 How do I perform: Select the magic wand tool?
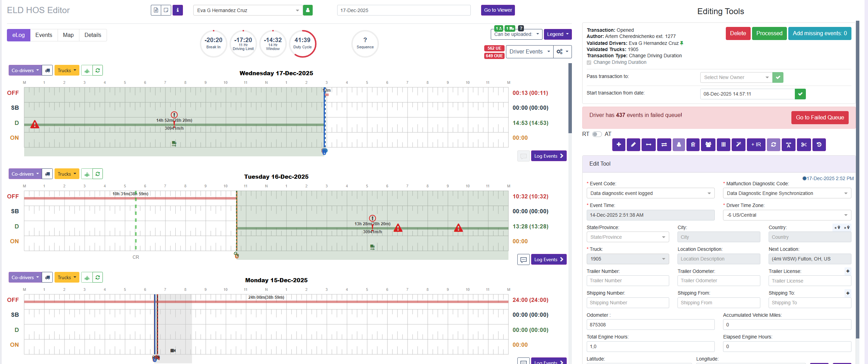739,145
